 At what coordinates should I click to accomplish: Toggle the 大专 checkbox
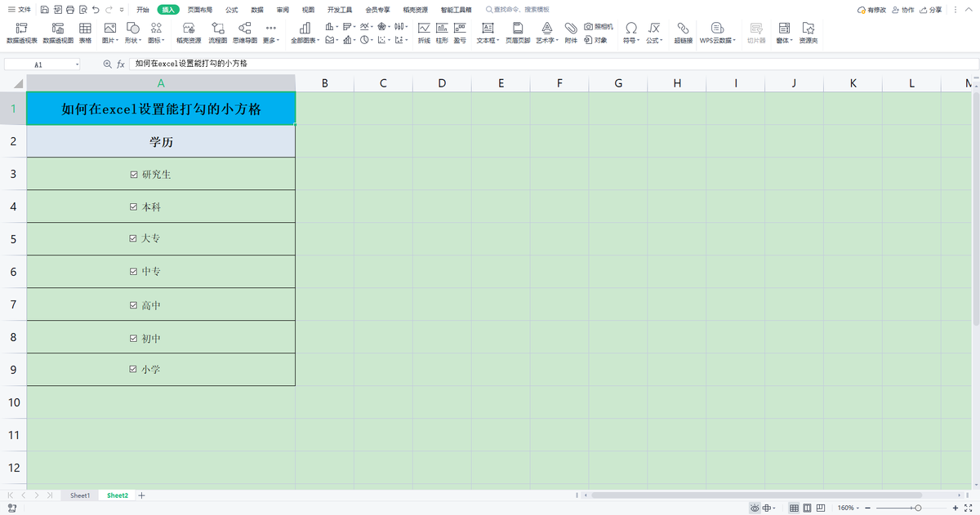pos(134,238)
